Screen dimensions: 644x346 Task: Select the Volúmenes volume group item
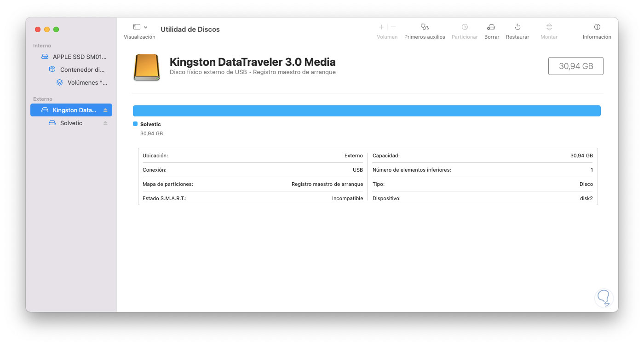point(71,82)
